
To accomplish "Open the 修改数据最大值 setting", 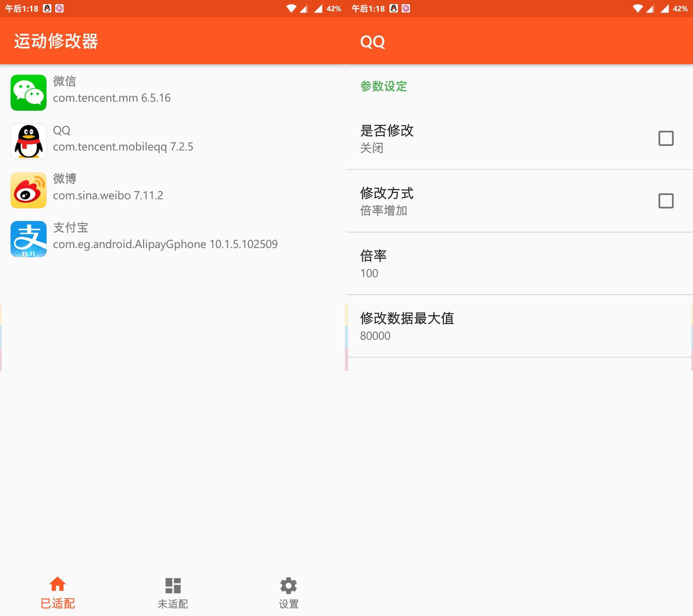I will tap(520, 326).
